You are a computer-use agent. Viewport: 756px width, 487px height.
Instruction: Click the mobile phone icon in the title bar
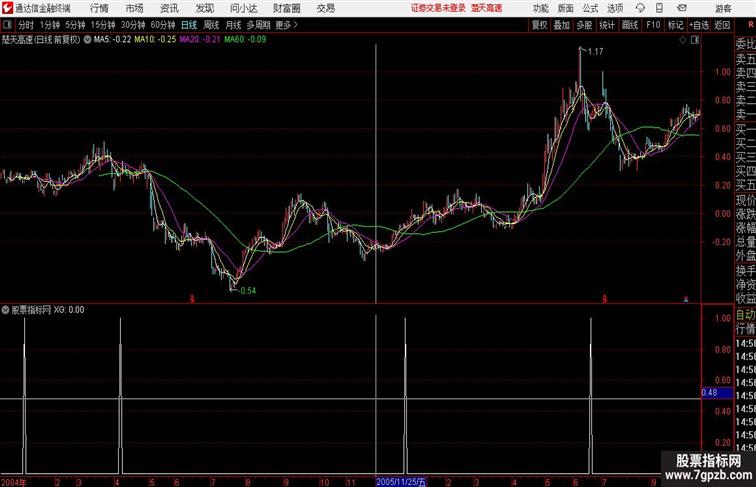pyautogui.click(x=660, y=8)
